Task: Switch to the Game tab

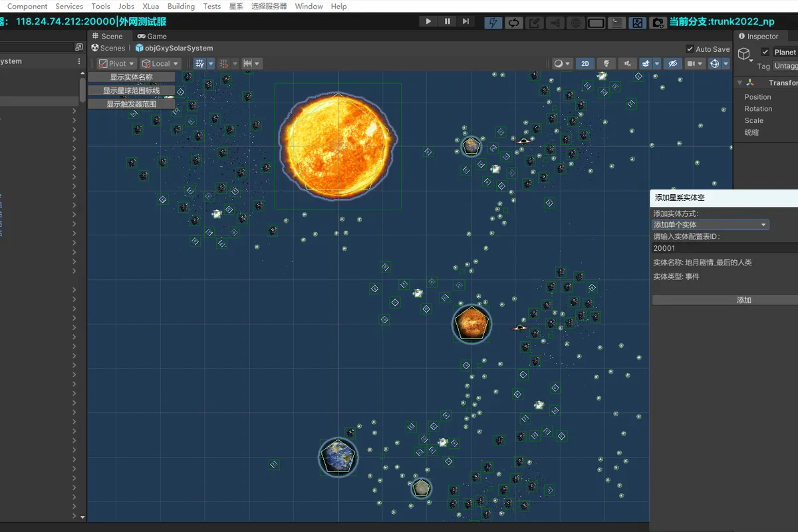Action: point(152,37)
